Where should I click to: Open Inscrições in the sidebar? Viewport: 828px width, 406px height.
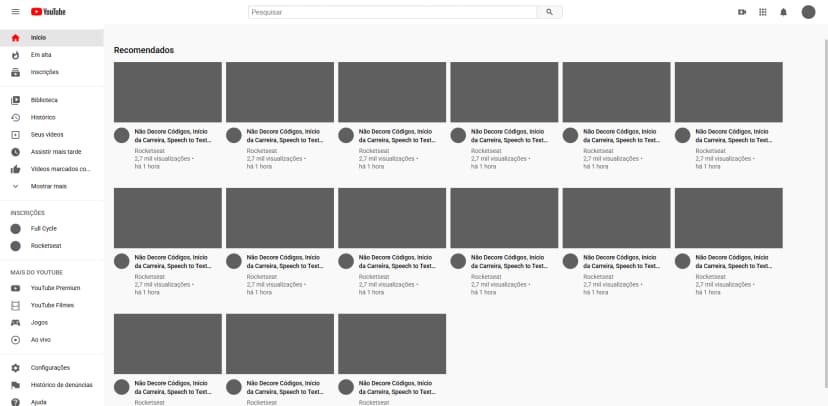(x=44, y=72)
